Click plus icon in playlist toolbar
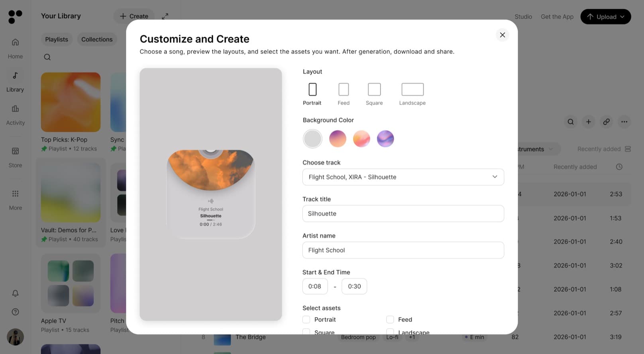 pos(589,122)
